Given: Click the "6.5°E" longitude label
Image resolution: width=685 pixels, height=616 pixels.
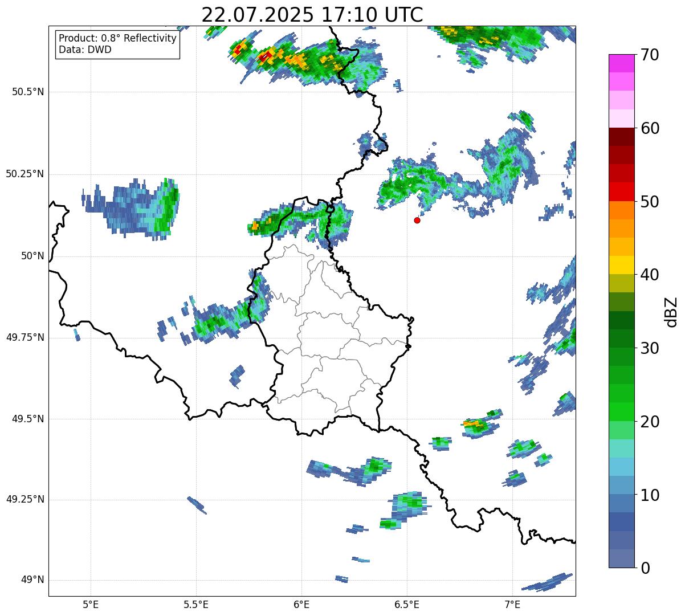Looking at the screenshot, I should (407, 605).
